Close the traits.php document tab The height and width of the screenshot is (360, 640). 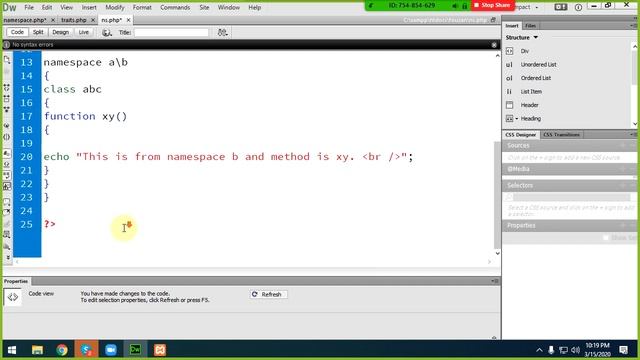(x=93, y=20)
